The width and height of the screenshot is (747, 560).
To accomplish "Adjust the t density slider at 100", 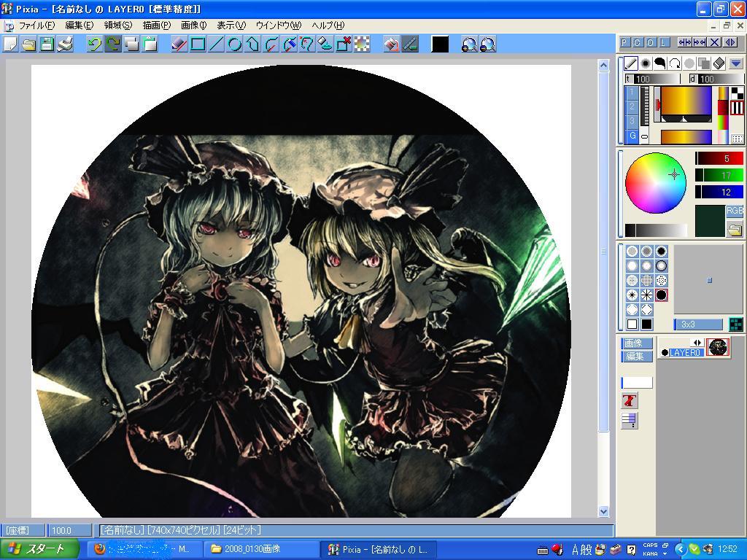I will point(652,79).
